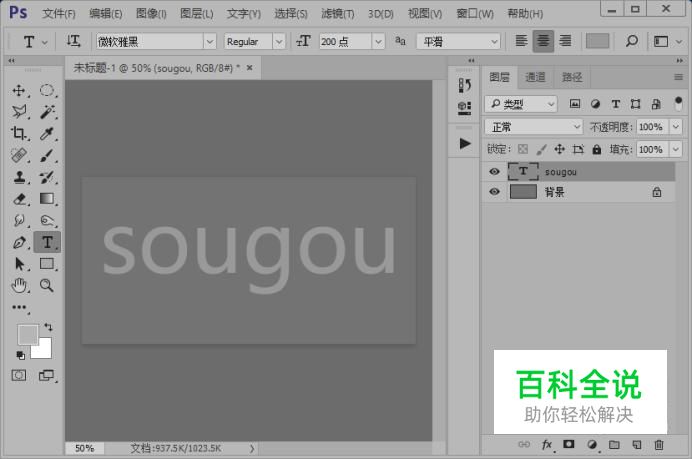692x459 pixels.
Task: Center align the text
Action: tap(543, 41)
